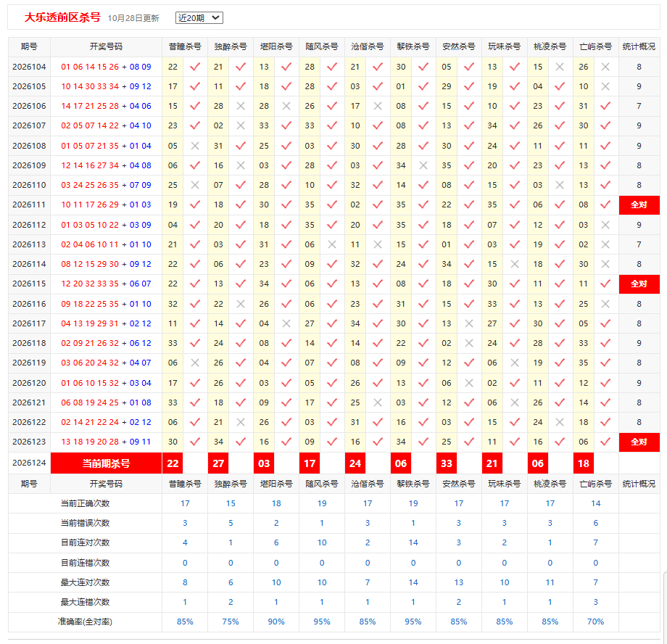The image size is (667, 644).
Task: Click the 沧偕杀号 header in the top row
Action: [x=368, y=47]
